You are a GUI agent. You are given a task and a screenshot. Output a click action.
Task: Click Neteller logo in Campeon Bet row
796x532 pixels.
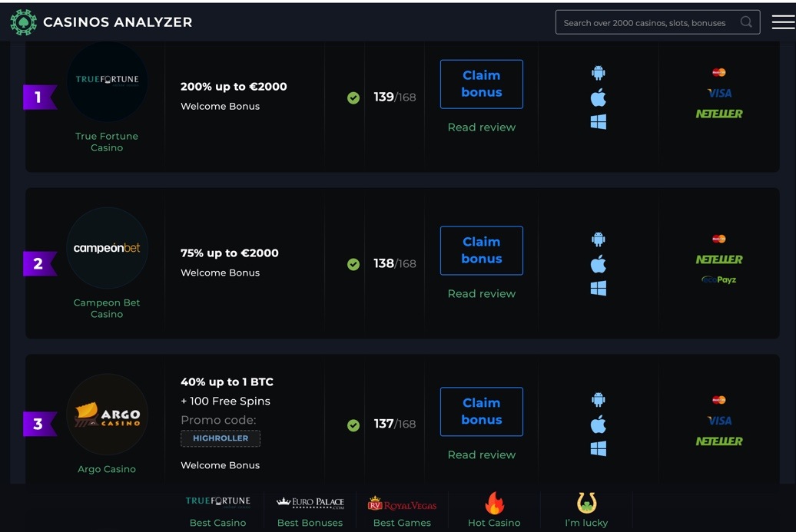coord(719,259)
